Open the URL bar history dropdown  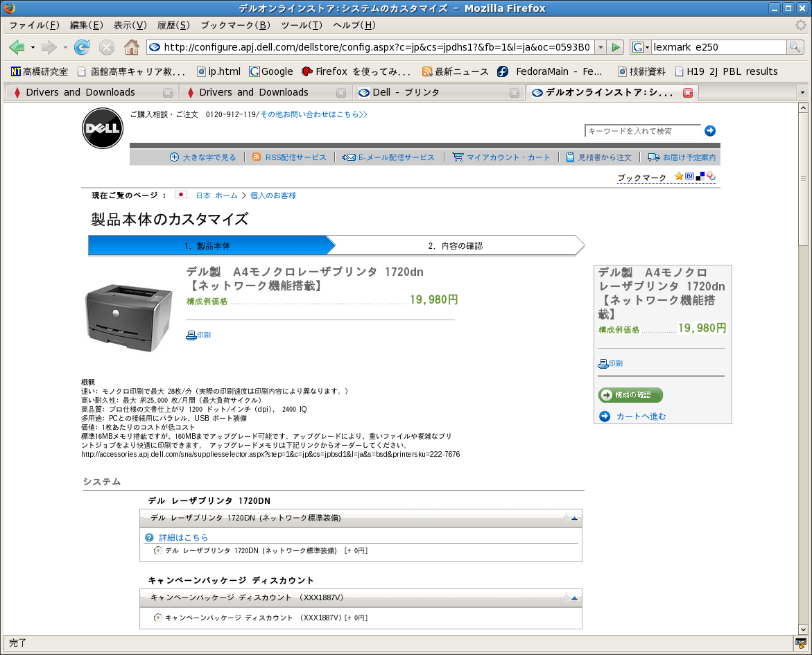601,47
